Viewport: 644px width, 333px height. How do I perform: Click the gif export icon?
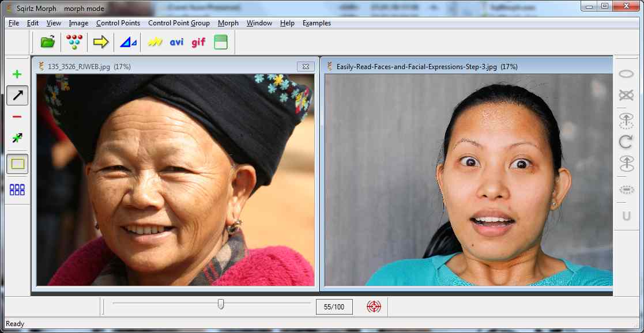coord(198,41)
